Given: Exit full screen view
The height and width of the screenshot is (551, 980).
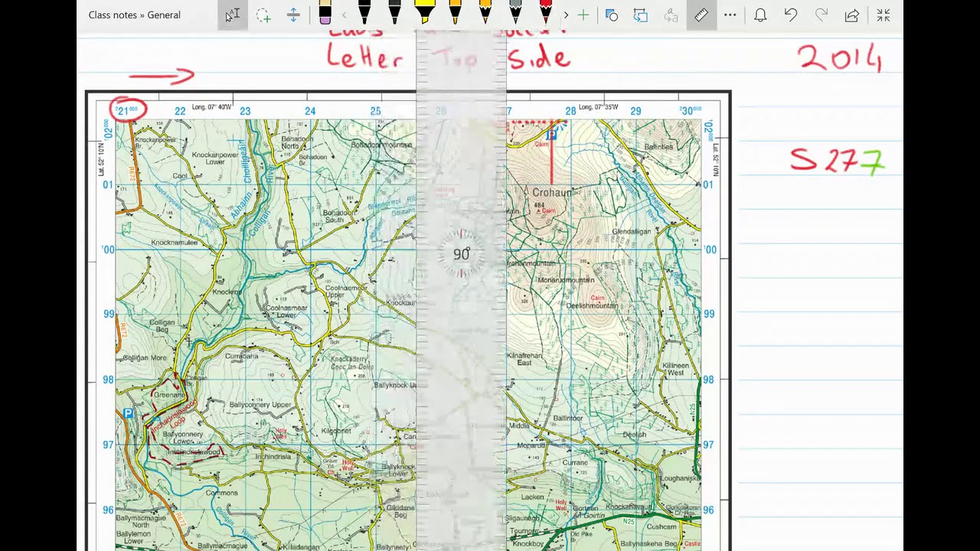Looking at the screenshot, I should pyautogui.click(x=884, y=15).
